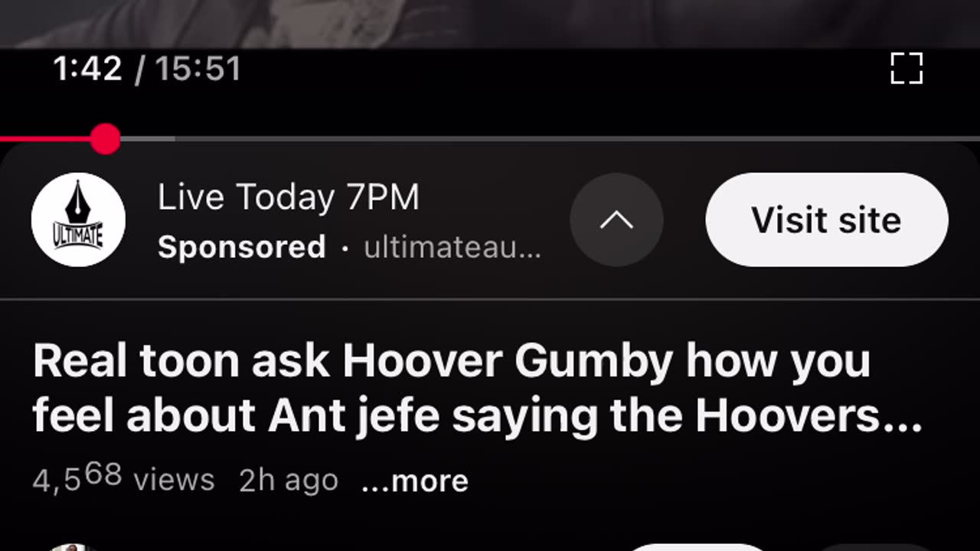Screen dimensions: 980x551
Task: Tap the video frame above the timestamp
Action: [490, 23]
